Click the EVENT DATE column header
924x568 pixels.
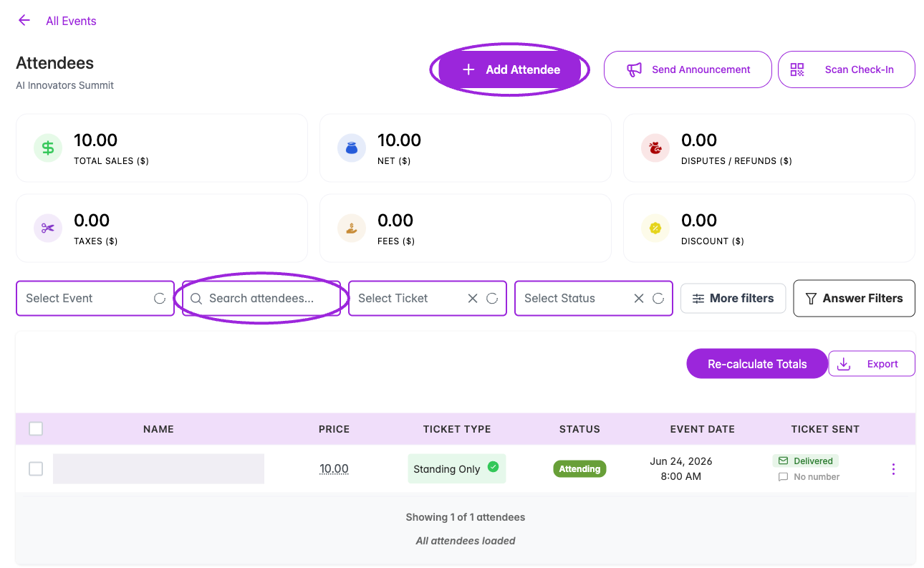(x=703, y=429)
